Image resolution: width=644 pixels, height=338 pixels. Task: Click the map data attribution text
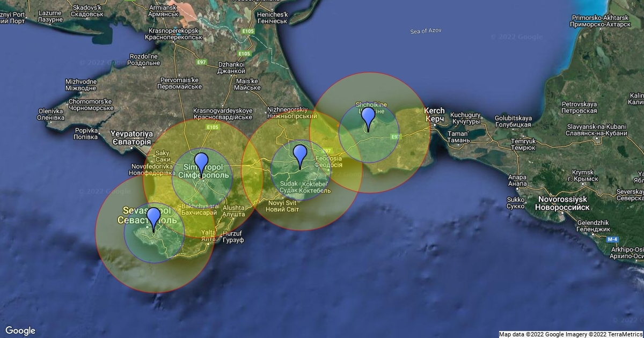(570, 334)
